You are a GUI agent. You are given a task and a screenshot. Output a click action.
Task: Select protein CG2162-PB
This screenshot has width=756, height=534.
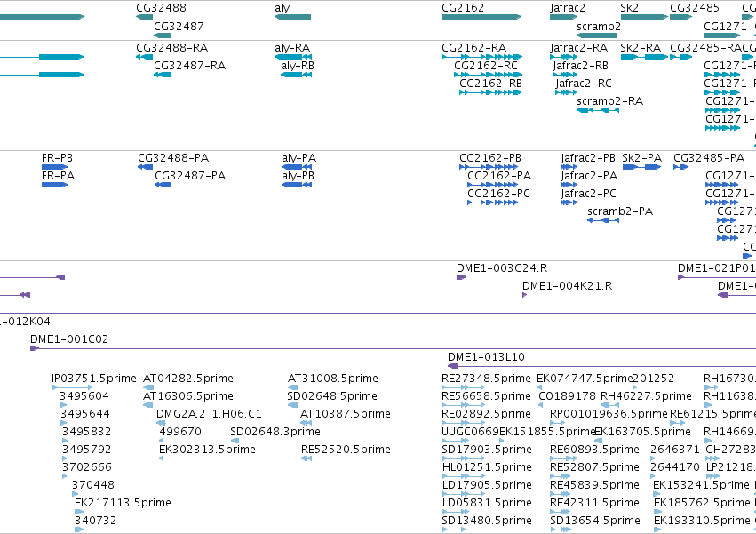490,158
